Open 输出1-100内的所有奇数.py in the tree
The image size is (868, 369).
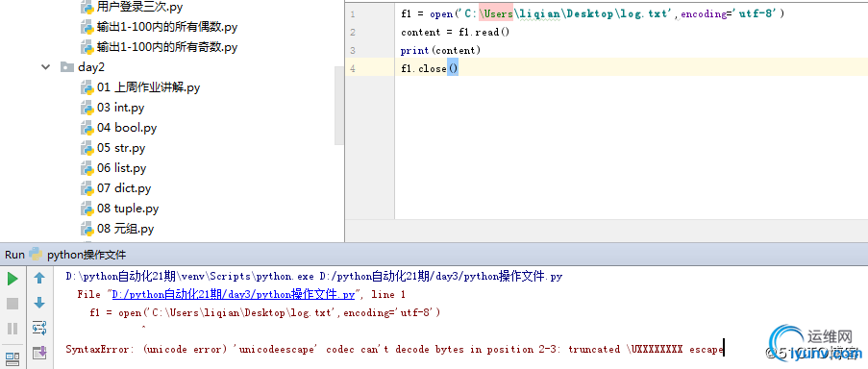point(167,47)
